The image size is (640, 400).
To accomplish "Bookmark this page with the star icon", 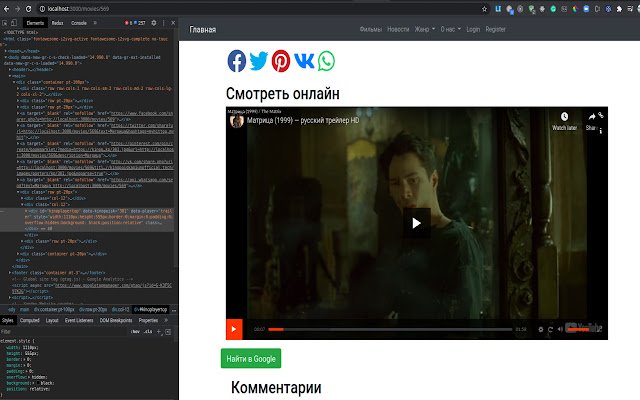I will (x=484, y=9).
